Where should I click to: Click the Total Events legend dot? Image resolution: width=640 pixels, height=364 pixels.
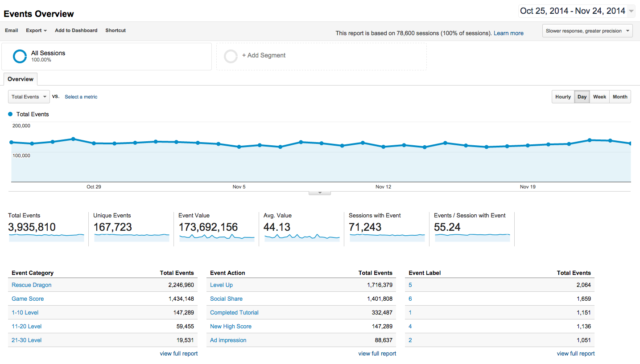pyautogui.click(x=11, y=115)
